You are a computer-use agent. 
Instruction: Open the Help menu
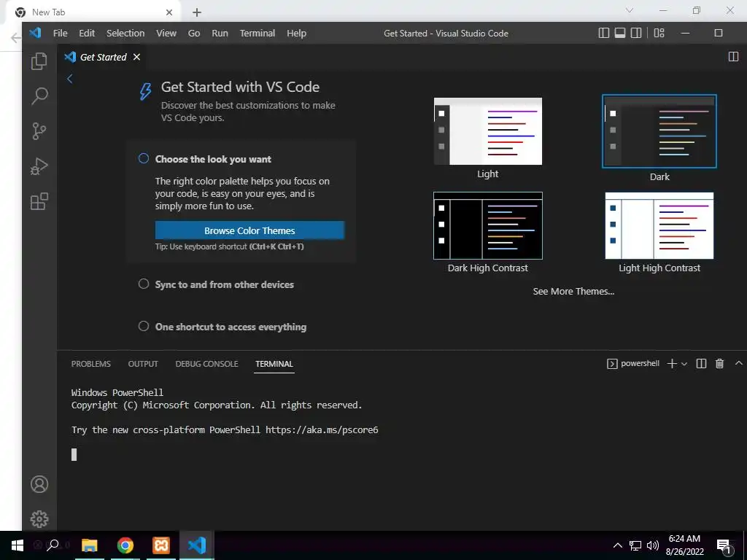click(296, 34)
